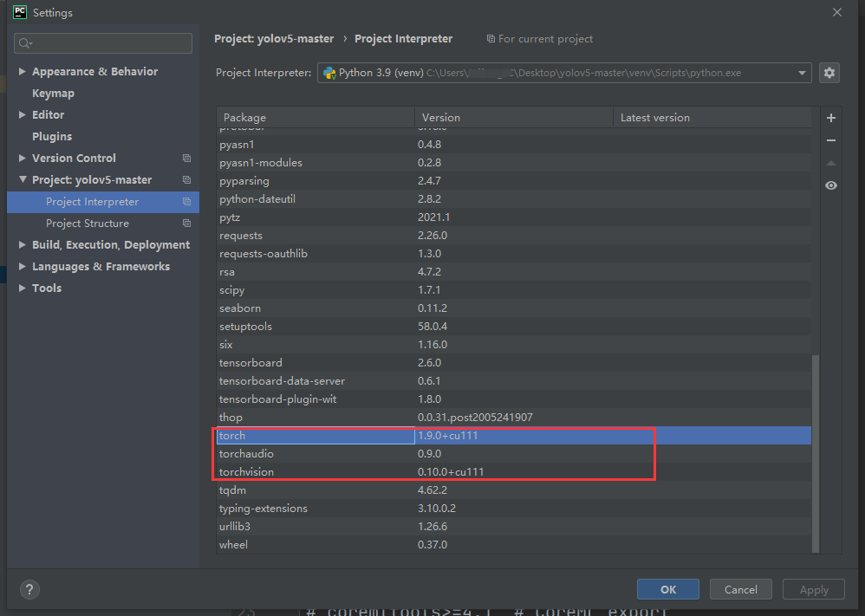The image size is (865, 616).
Task: Select the tensorboard-data-server row
Action: [514, 381]
